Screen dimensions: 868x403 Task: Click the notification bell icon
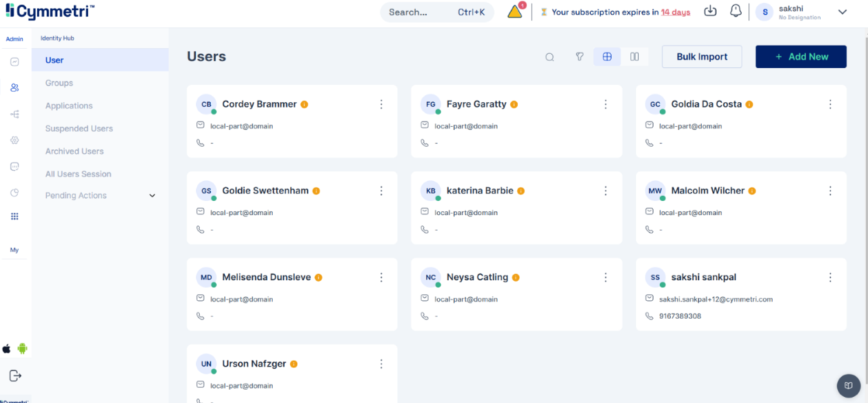coord(735,12)
